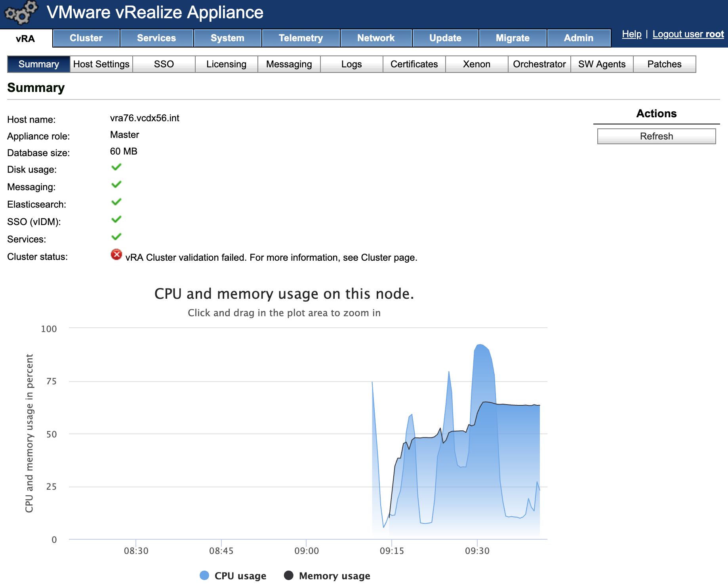Select the vRA main tab

pyautogui.click(x=26, y=38)
